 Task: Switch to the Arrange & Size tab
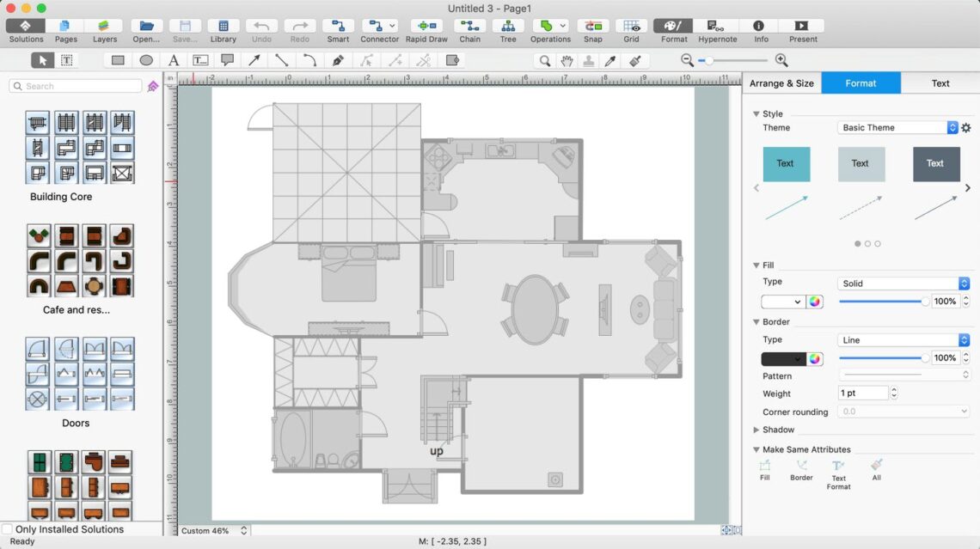[781, 82]
